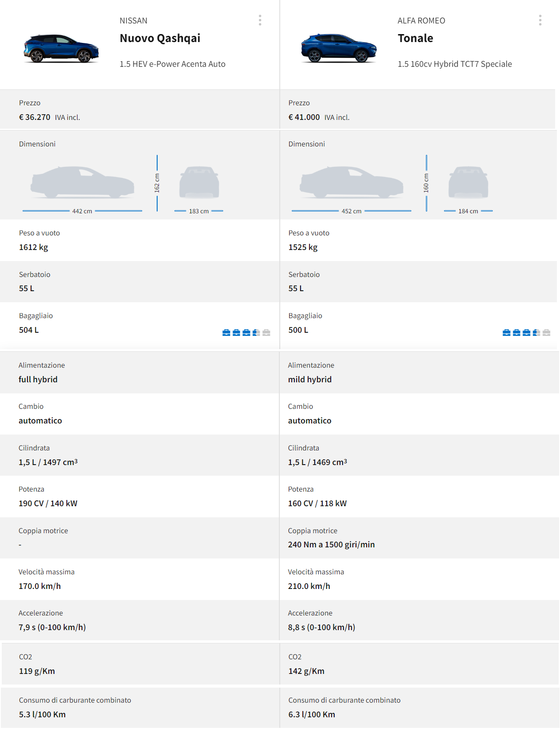This screenshot has height=731, width=560.
Task: Click the ALFA ROMEO brand label
Action: [421, 21]
